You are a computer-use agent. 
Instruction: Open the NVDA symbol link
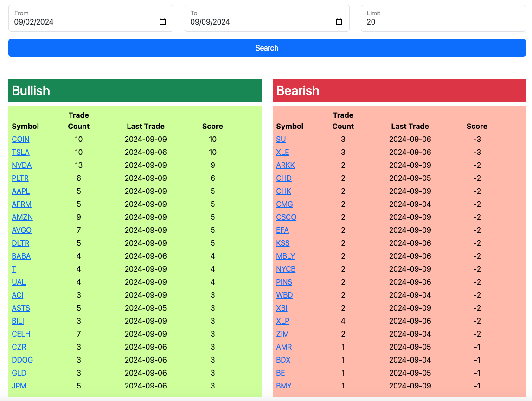pos(22,165)
